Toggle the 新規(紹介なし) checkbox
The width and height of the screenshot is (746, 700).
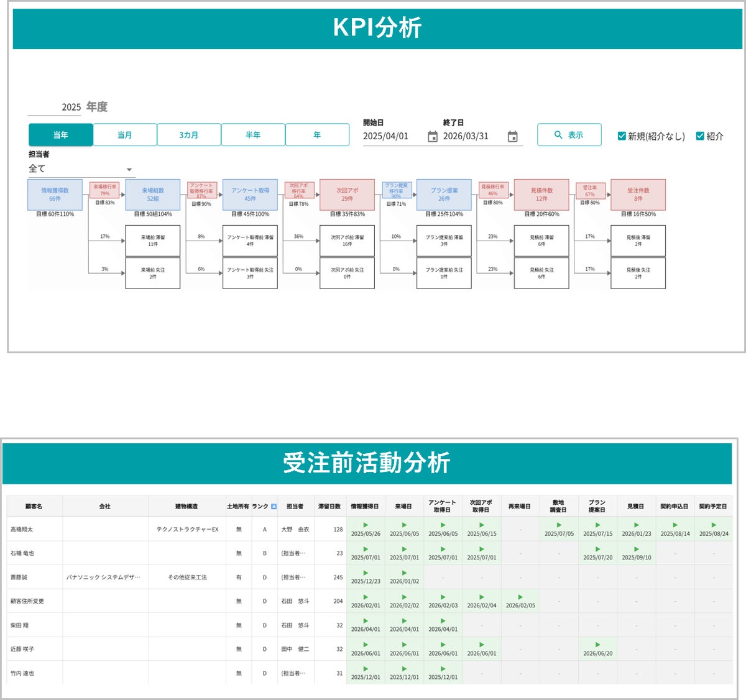[x=622, y=136]
